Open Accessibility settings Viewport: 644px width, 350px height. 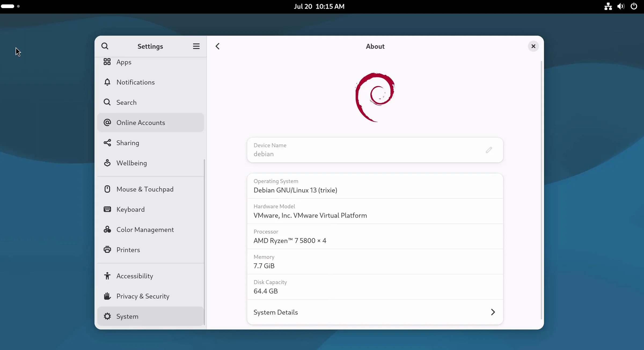click(151, 276)
